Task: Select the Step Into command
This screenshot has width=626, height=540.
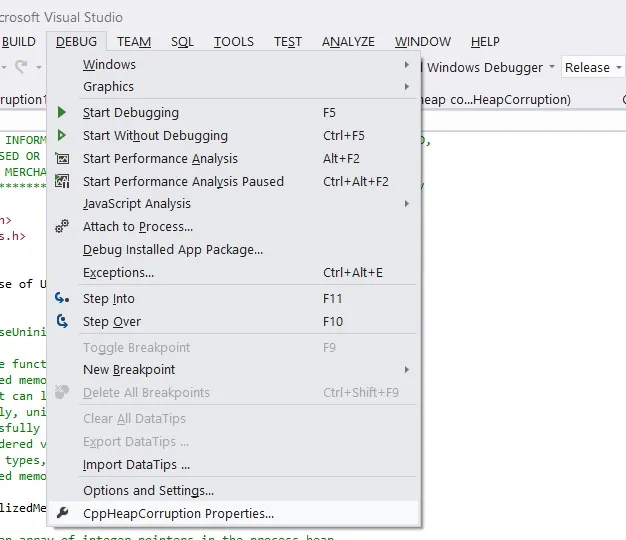Action: coord(236,298)
